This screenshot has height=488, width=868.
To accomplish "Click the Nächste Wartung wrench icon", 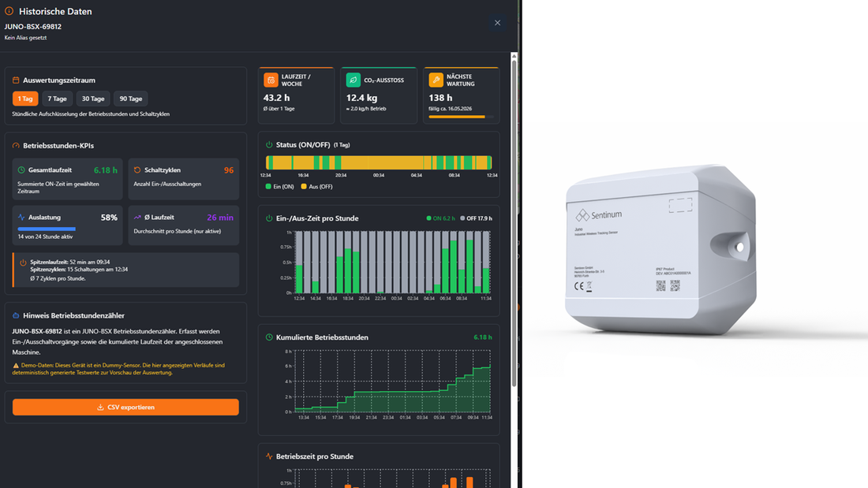I will click(x=436, y=80).
